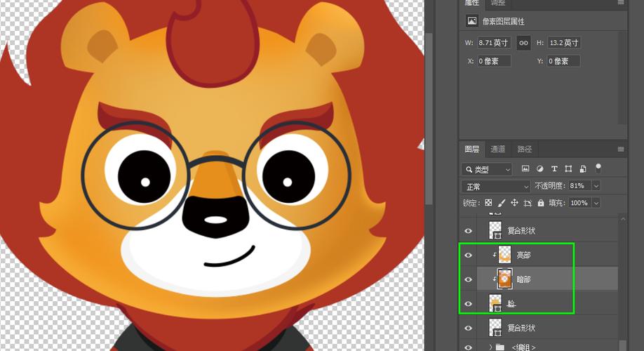This screenshot has height=351, width=644.
Task: Switch to the 通道 tab
Action: [x=498, y=150]
